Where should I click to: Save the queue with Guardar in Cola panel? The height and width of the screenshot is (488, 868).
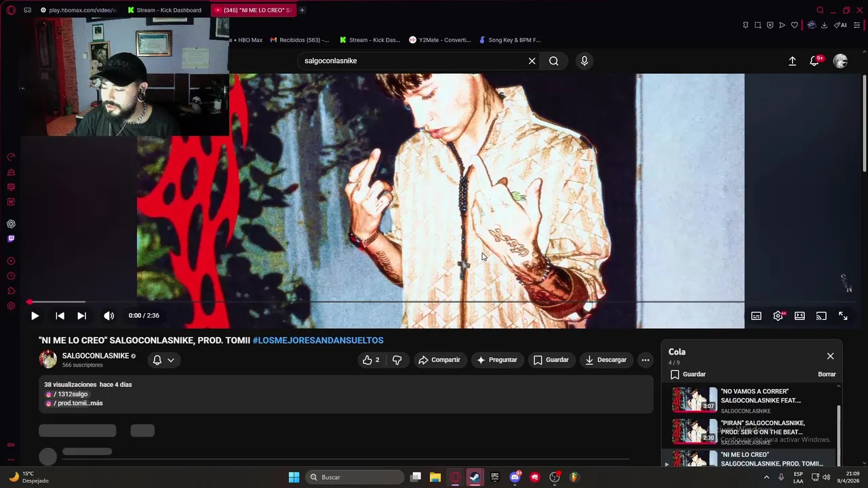688,374
